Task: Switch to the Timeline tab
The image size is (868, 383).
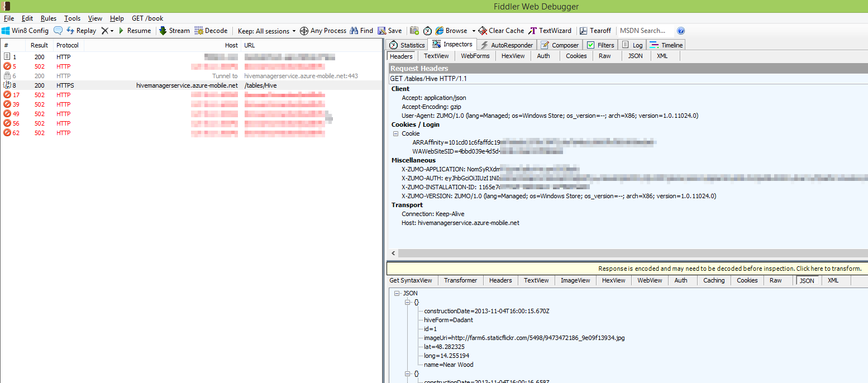Action: tap(666, 45)
